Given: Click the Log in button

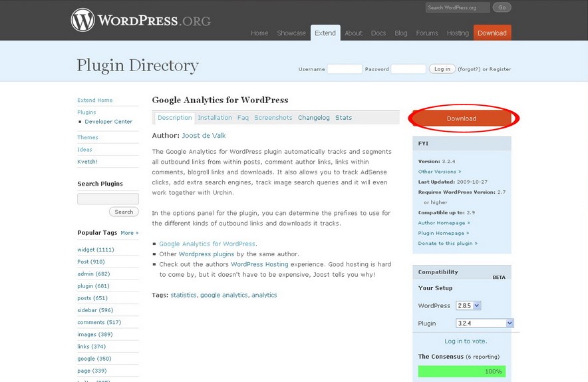Looking at the screenshot, I should (442, 69).
